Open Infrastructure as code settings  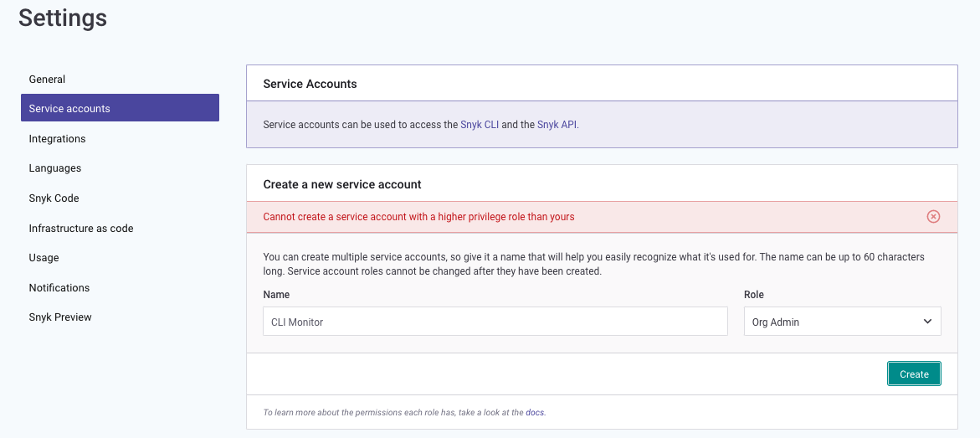[80, 229]
